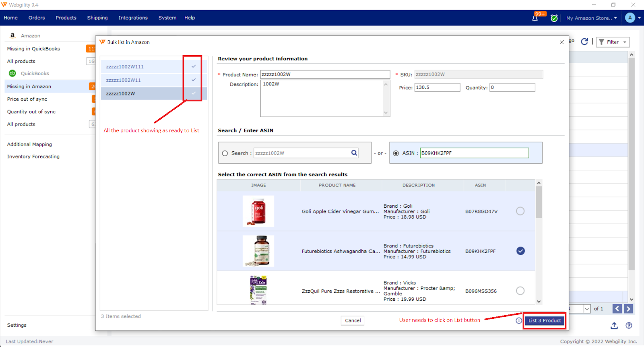Select the ASIN radio button

396,153
